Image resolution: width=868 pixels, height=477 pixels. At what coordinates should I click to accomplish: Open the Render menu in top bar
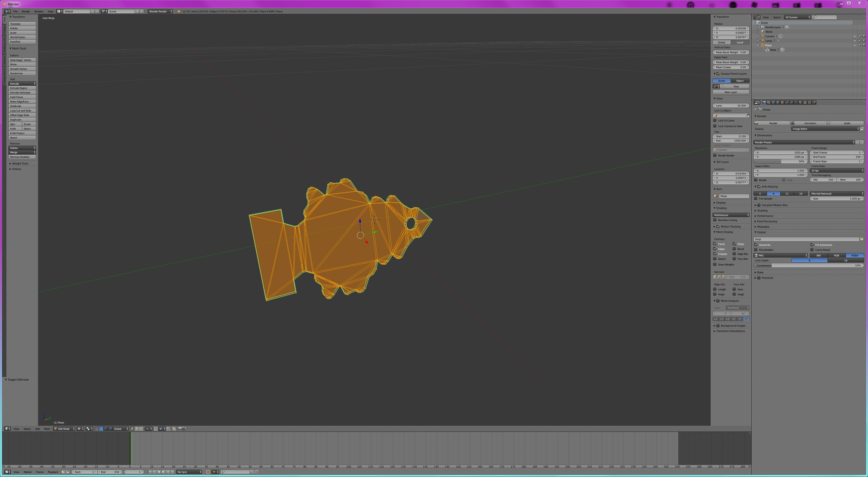pyautogui.click(x=26, y=12)
